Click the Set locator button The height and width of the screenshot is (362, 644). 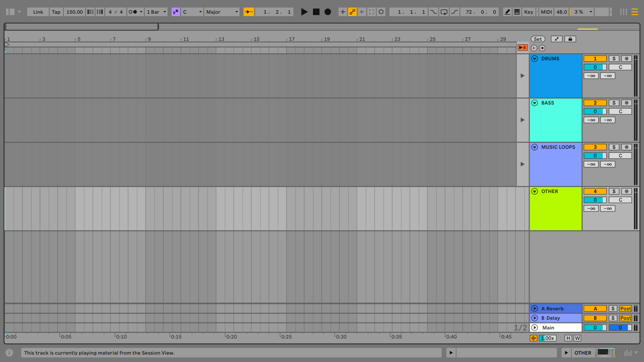(538, 39)
